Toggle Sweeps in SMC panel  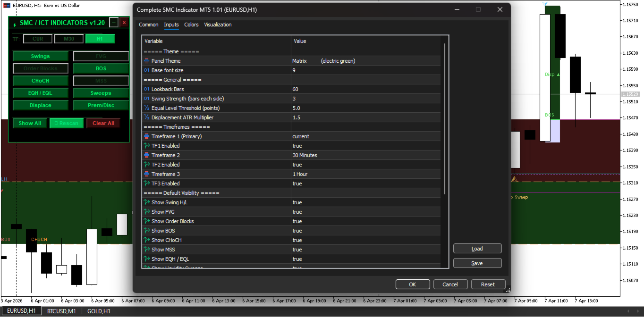click(x=101, y=93)
